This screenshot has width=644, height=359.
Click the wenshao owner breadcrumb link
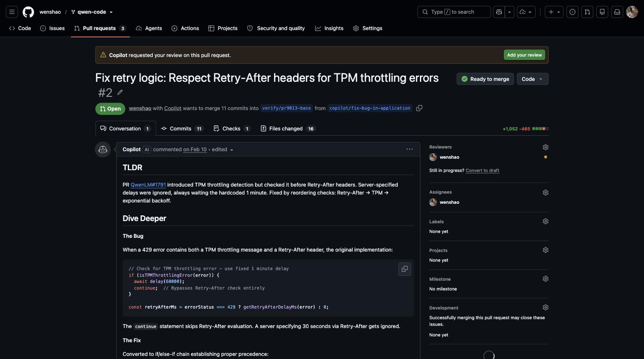(50, 12)
